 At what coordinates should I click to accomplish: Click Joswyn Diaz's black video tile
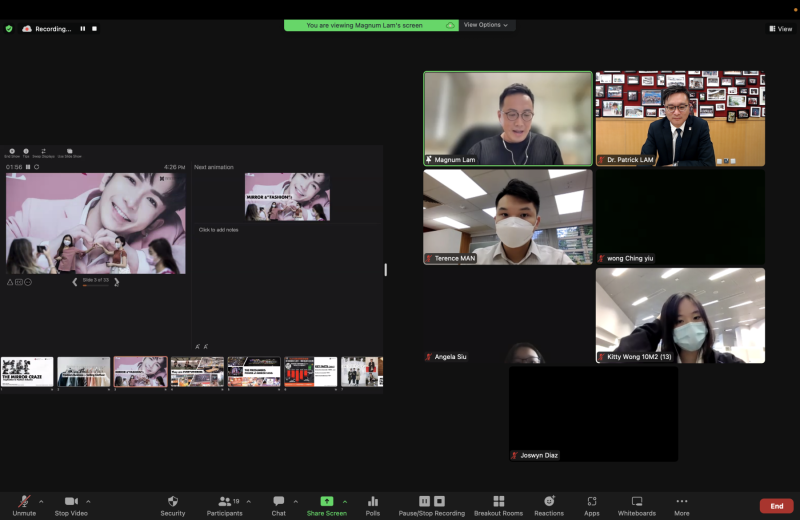tap(593, 414)
